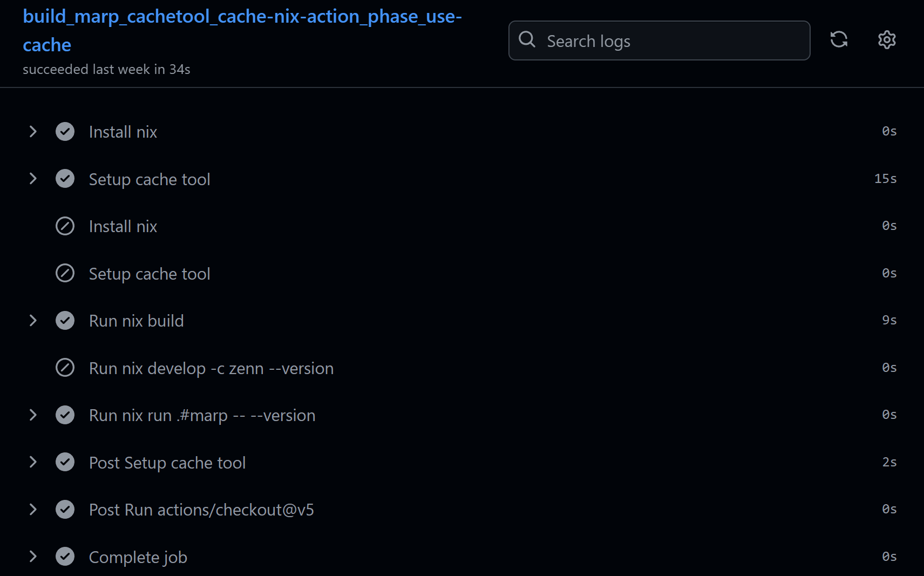924x576 pixels.
Task: Expand the Post Run actions/checkout@v5 step
Action: coord(33,509)
